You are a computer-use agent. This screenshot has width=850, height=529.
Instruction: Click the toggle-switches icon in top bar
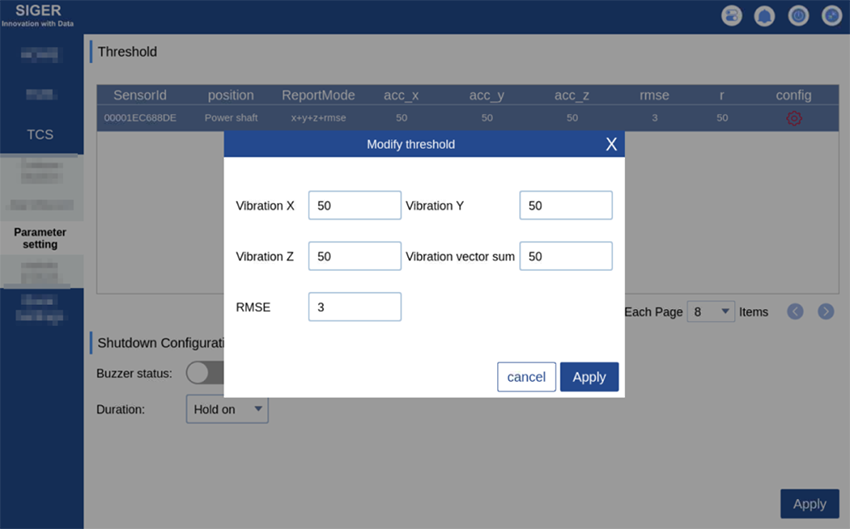733,16
